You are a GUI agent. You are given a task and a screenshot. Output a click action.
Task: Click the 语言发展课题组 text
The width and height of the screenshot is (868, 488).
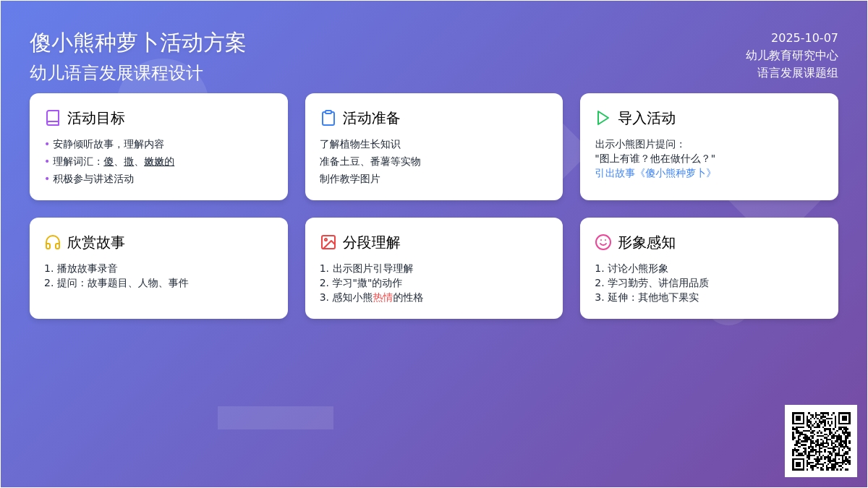(x=797, y=73)
